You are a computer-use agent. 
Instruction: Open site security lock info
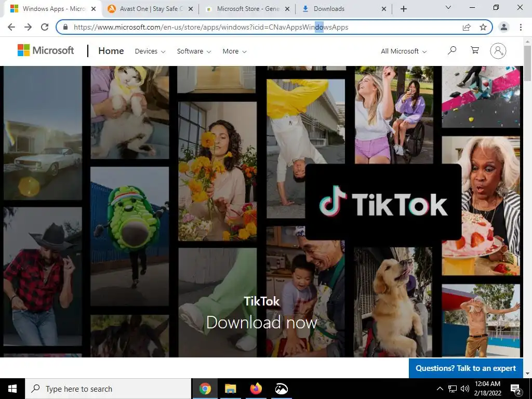click(x=65, y=27)
